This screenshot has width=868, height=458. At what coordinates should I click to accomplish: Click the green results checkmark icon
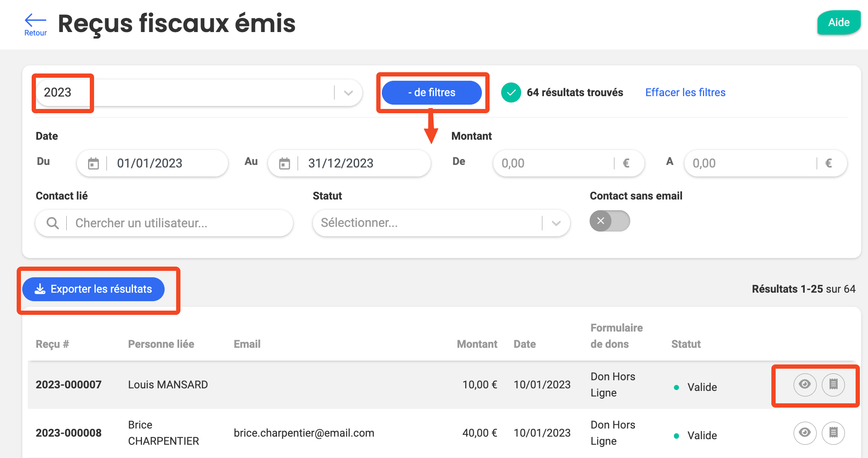tap(511, 93)
